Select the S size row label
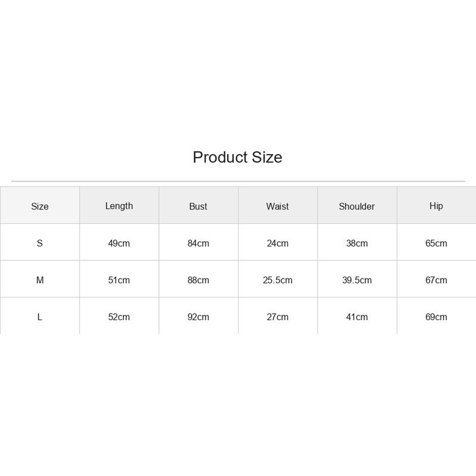The height and width of the screenshot is (476, 476). tap(40, 243)
